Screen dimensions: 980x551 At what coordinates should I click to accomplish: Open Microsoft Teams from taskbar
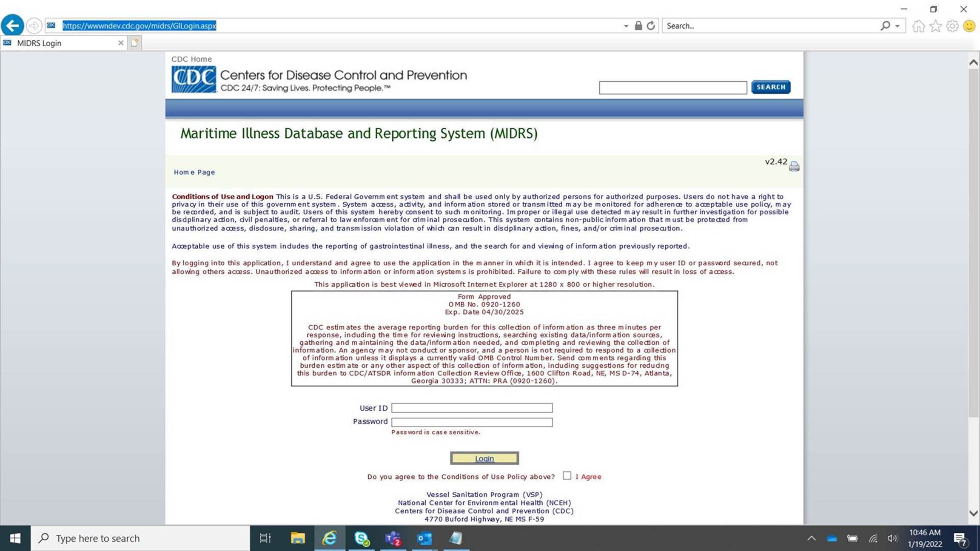[x=393, y=538]
